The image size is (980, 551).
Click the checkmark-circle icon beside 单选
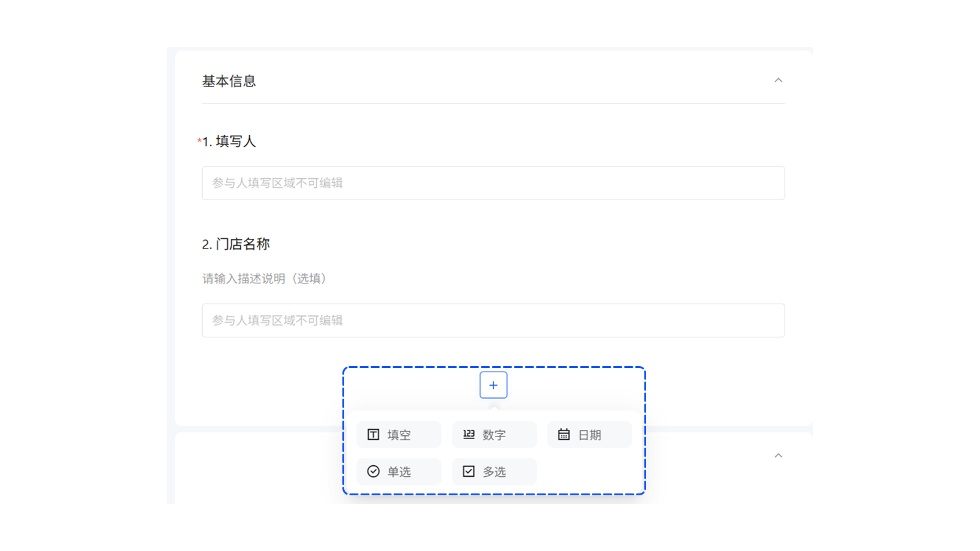pyautogui.click(x=372, y=471)
